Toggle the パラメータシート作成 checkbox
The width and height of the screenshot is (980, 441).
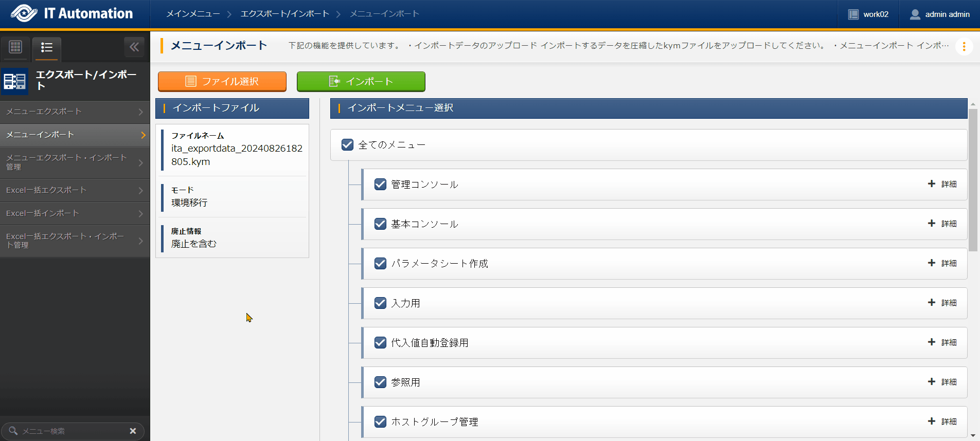click(381, 264)
